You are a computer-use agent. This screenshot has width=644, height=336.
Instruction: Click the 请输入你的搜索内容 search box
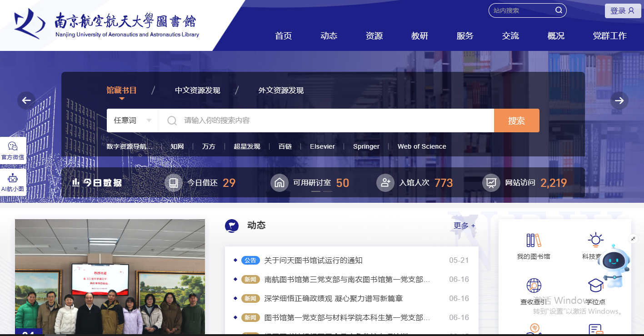pos(326,120)
